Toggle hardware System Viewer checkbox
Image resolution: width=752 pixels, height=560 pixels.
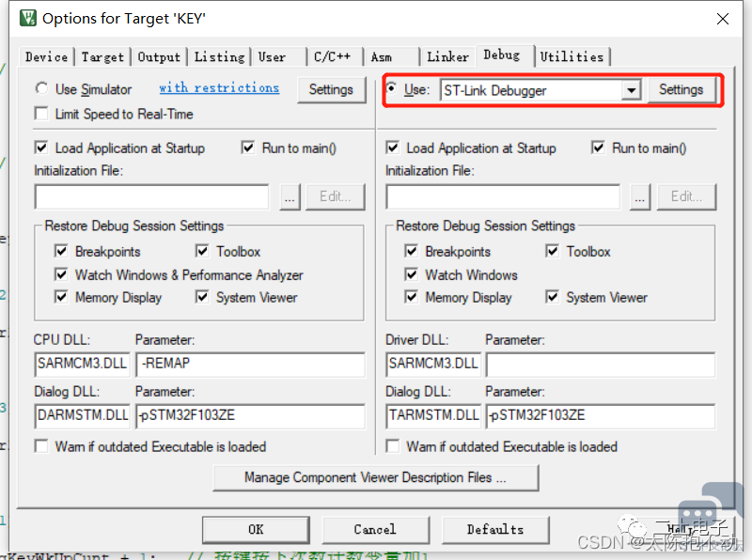[552, 297]
